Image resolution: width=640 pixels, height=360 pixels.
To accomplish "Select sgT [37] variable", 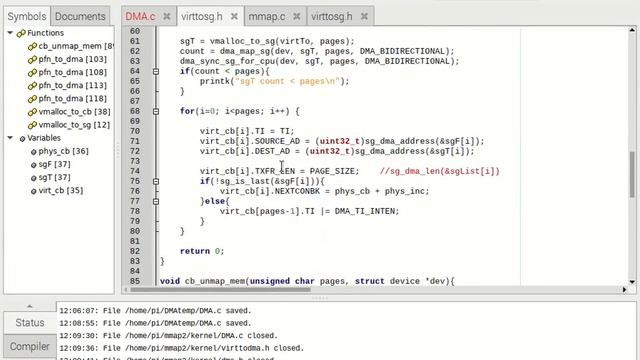I will point(54,177).
